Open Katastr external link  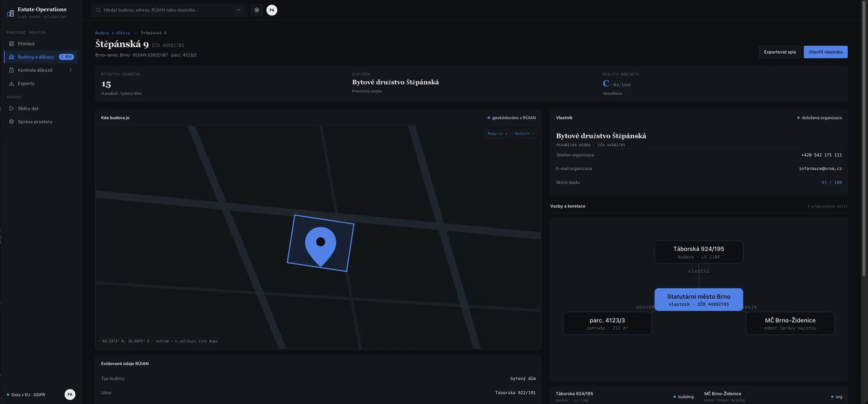(x=525, y=134)
